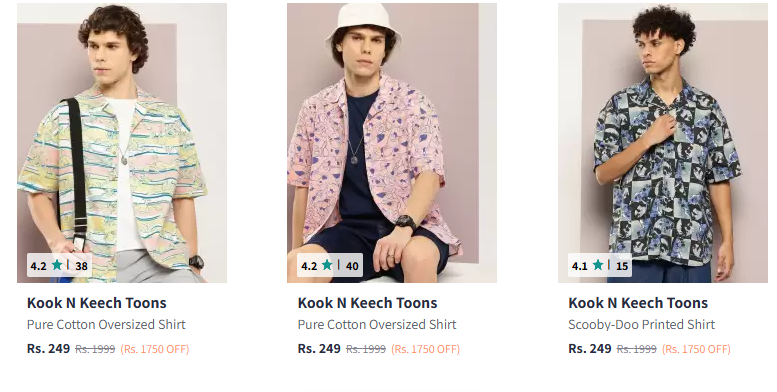Screen dimensions: 777x392
Task: Click the (Rs. 1750 OFF) label on middle product
Action: tap(426, 349)
